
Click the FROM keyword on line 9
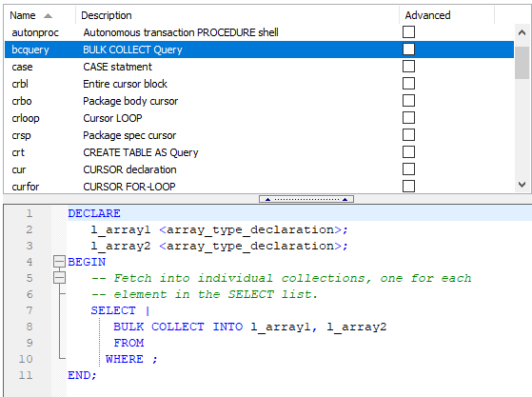tap(128, 343)
